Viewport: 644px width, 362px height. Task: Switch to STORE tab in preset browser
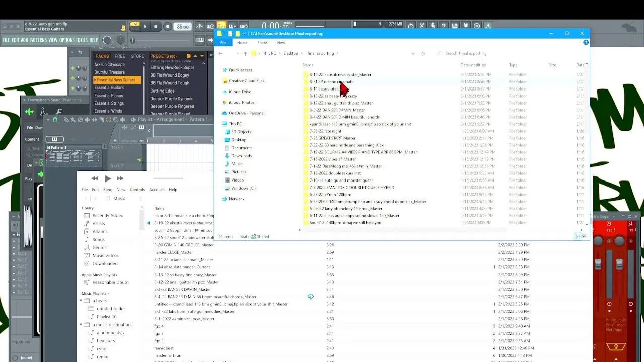(x=137, y=56)
